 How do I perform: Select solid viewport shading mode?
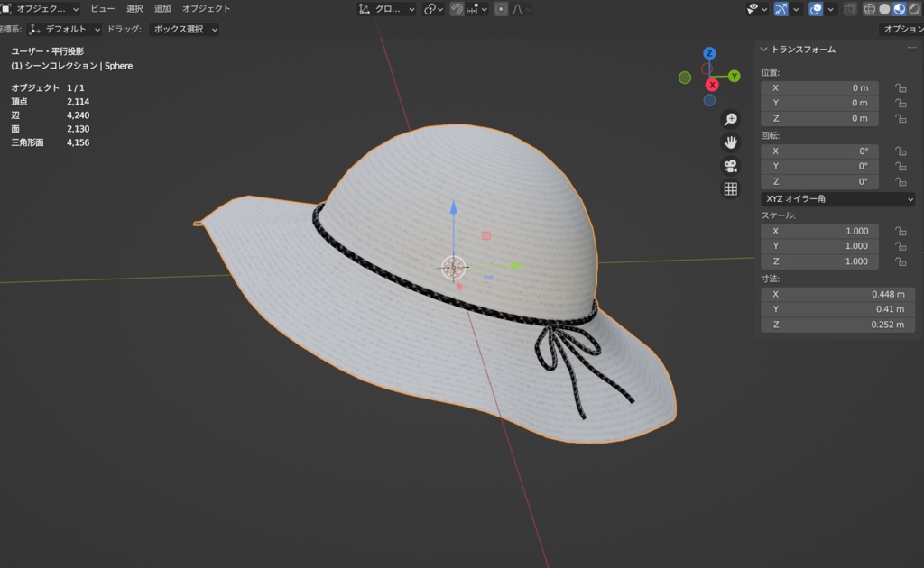884,9
